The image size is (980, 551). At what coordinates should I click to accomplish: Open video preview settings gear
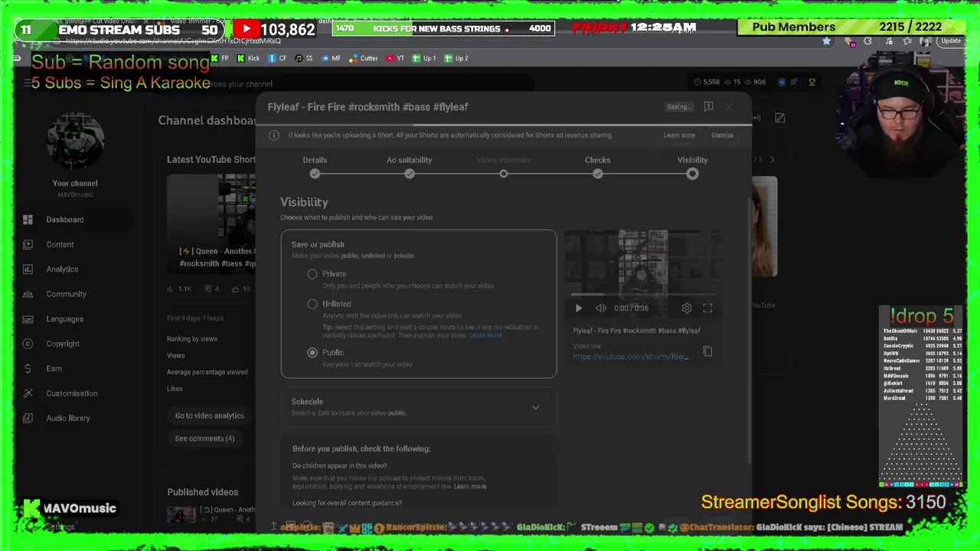click(687, 308)
